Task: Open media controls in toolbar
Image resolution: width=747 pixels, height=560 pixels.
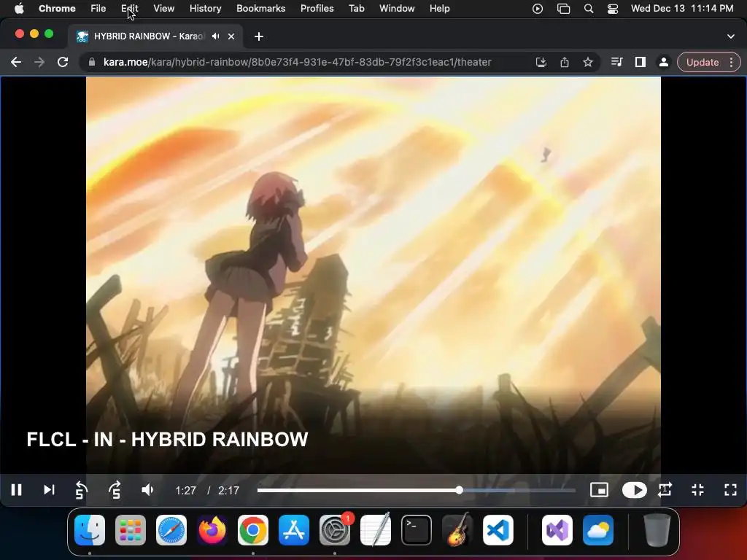Action: pos(616,62)
